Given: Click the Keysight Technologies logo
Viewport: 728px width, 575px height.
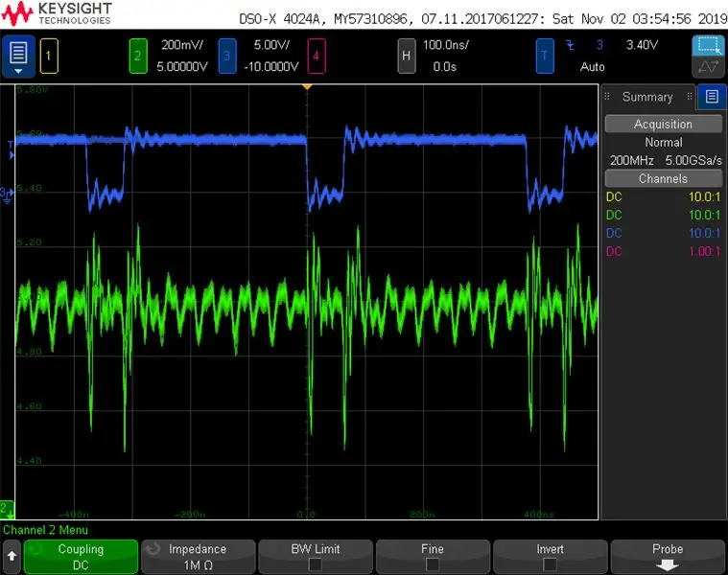Looking at the screenshot, I should (57, 13).
